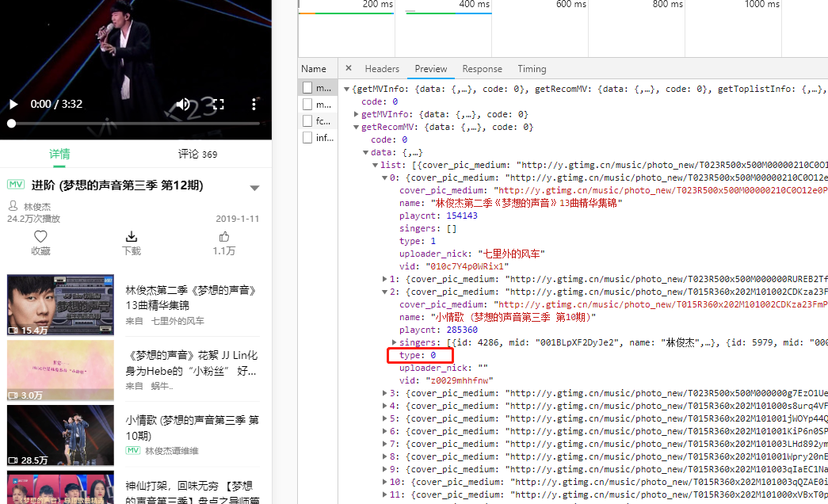This screenshot has width=828, height=504.
Task: Mute the video using the speaker icon
Action: pos(183,104)
